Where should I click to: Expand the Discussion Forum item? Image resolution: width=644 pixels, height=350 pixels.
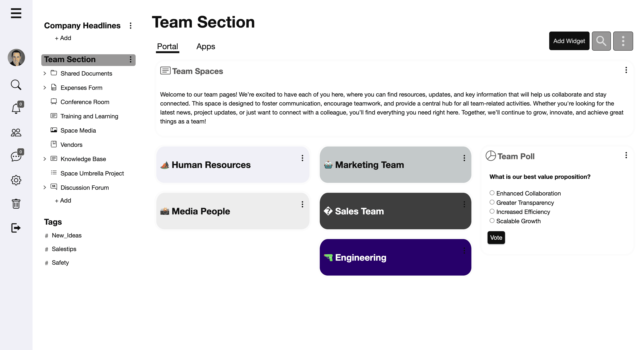(x=45, y=187)
